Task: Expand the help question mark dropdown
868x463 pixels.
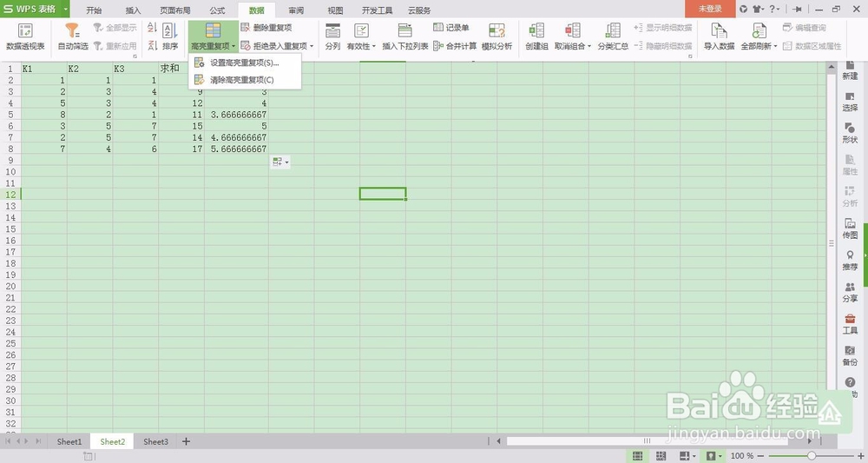Action: (x=779, y=9)
